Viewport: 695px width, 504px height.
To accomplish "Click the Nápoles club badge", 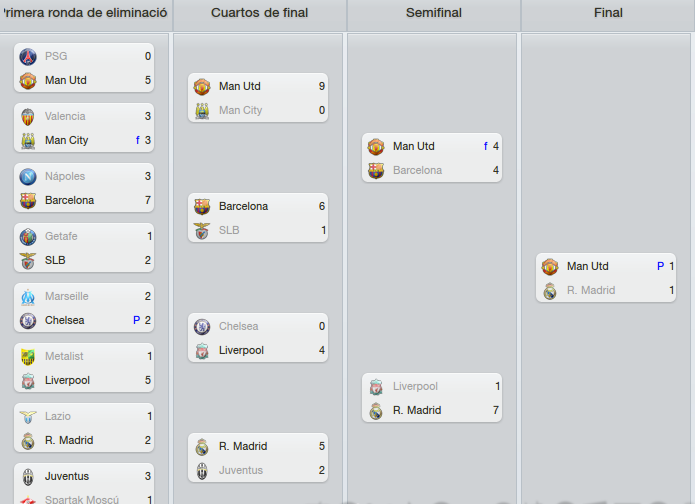I will pos(28,176).
